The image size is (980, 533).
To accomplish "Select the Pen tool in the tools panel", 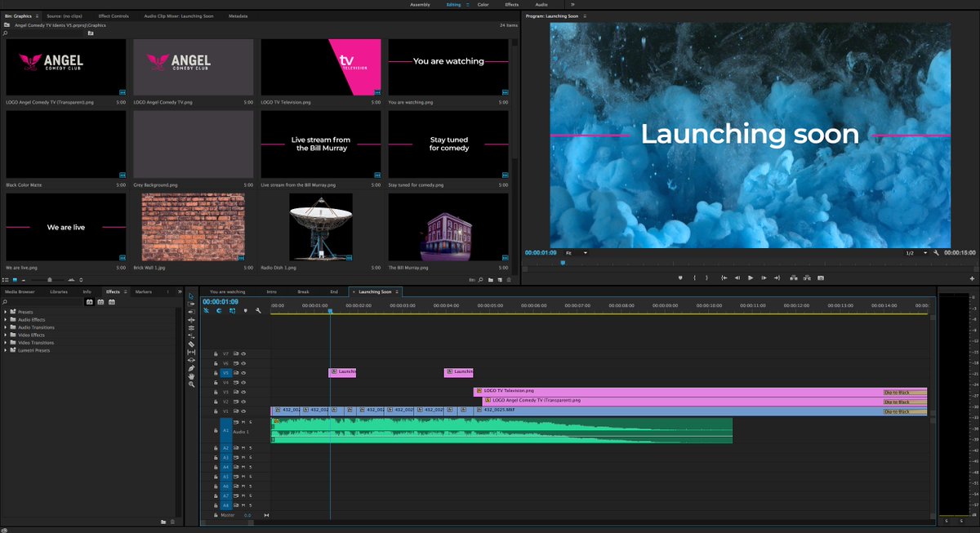I will [x=191, y=368].
